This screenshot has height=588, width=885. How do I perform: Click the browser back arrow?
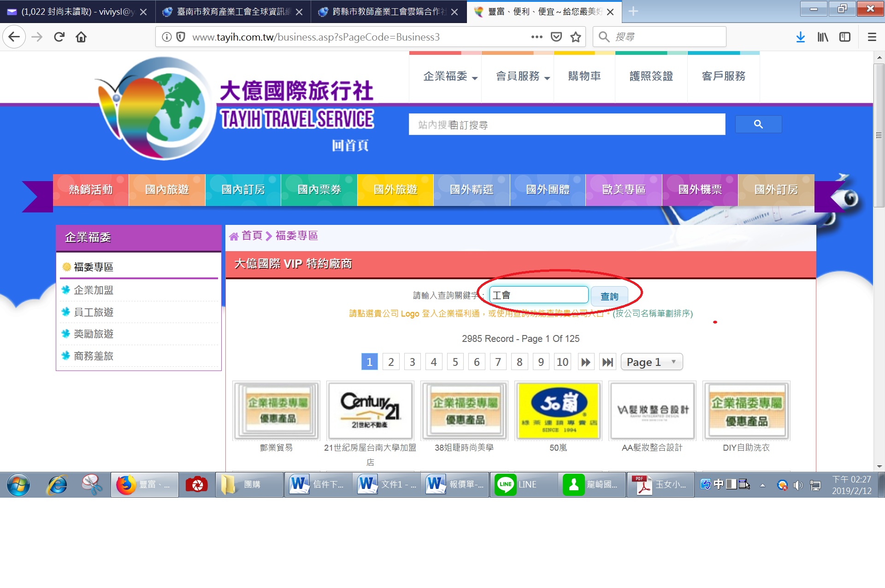click(14, 37)
